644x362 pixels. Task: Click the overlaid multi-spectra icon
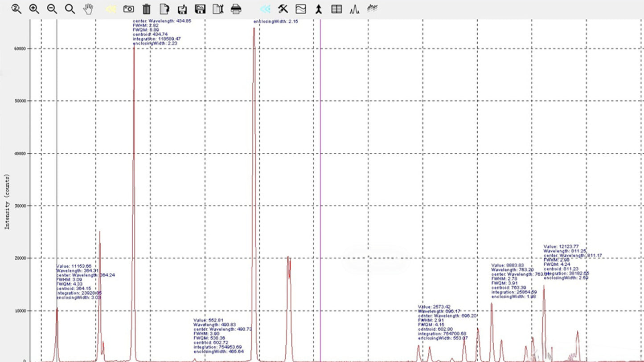(x=372, y=8)
